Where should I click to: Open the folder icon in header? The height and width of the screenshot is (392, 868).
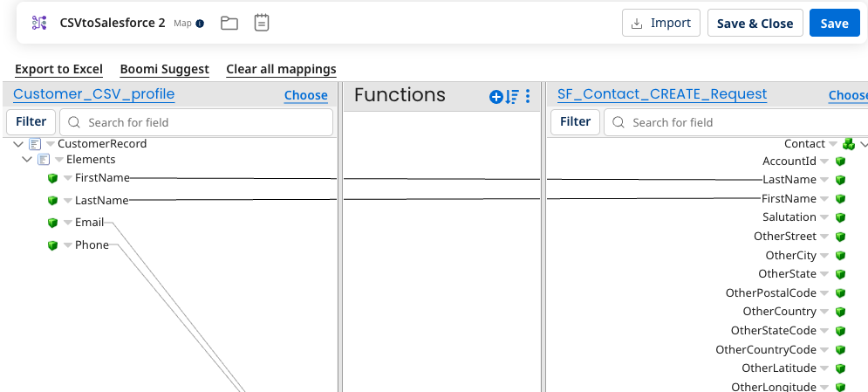[x=229, y=23]
